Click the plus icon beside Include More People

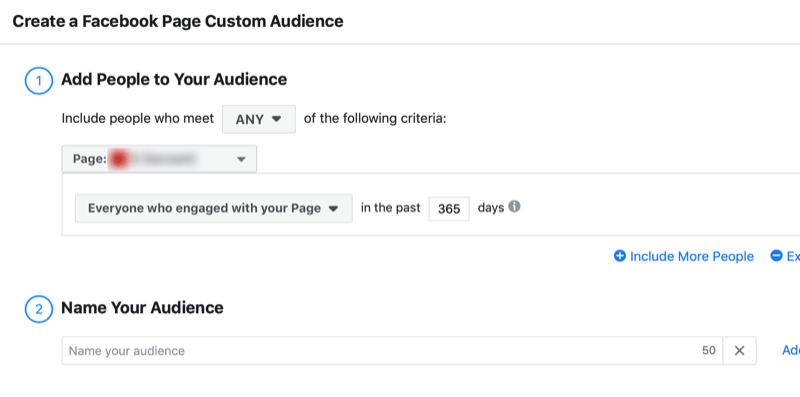619,256
